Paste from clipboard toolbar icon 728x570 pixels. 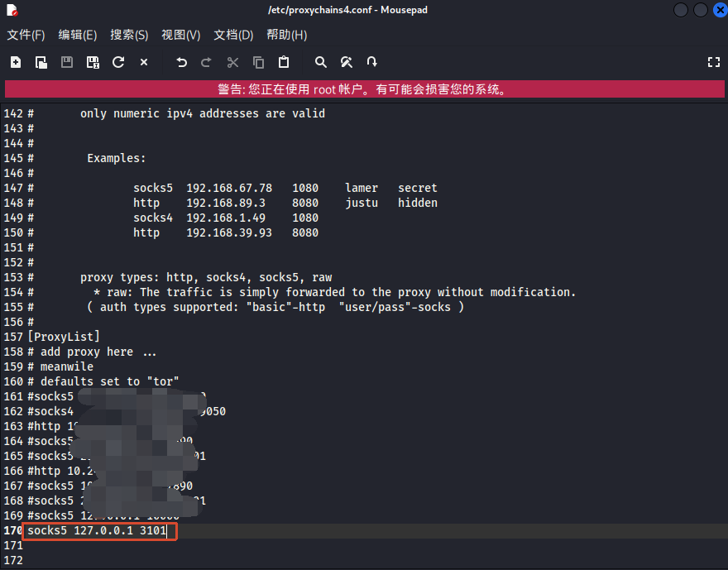pos(284,62)
